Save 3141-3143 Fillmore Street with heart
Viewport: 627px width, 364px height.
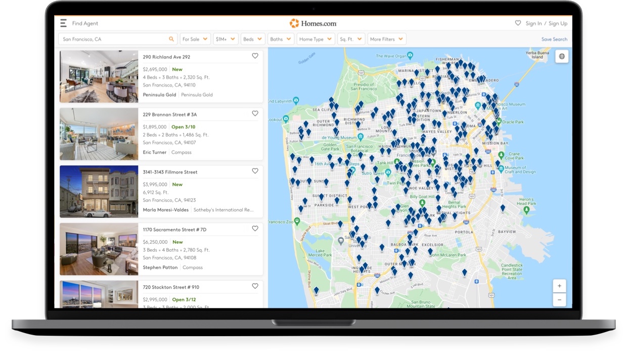point(255,171)
